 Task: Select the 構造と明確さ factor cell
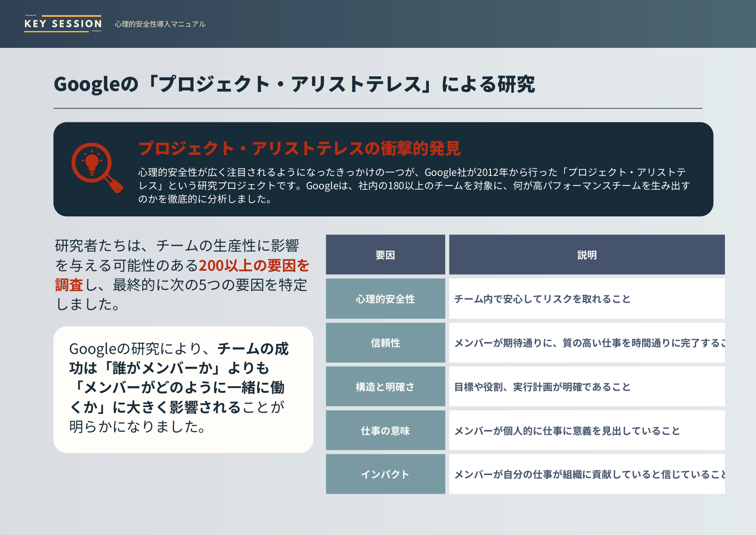[385, 387]
